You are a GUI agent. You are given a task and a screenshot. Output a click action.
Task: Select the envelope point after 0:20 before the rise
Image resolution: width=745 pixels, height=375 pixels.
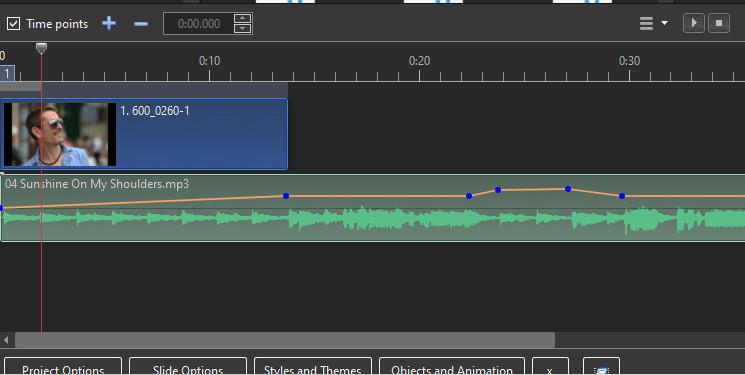click(469, 196)
